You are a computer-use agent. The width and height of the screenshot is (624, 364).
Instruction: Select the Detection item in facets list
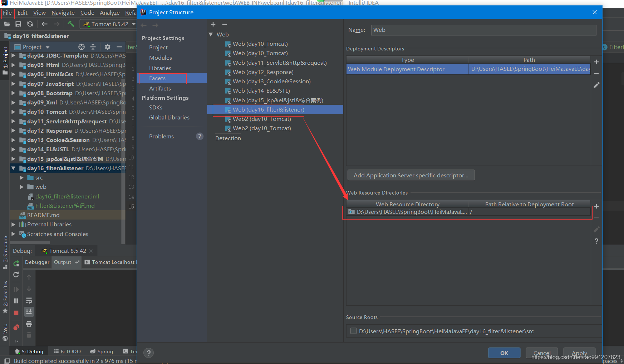(228, 138)
